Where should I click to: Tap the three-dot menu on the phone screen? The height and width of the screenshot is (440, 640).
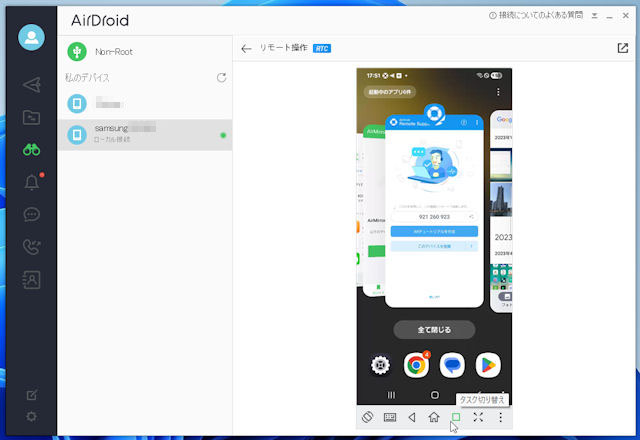click(x=498, y=92)
